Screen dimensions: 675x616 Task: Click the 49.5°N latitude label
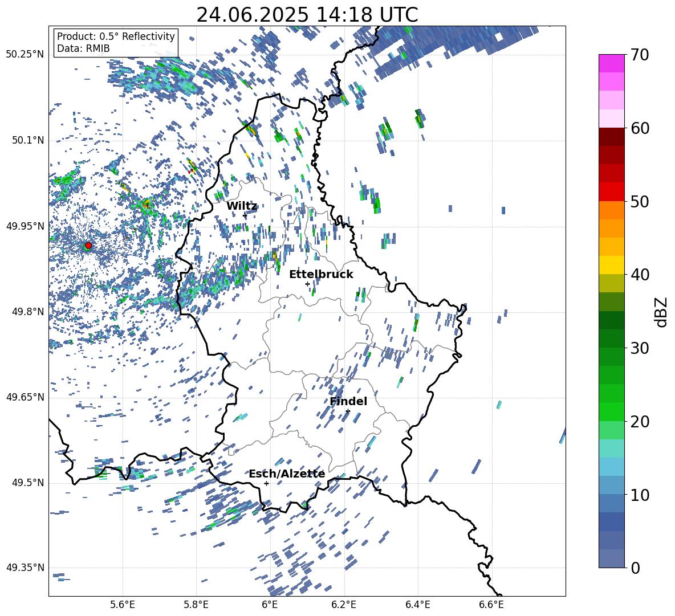coord(27,482)
